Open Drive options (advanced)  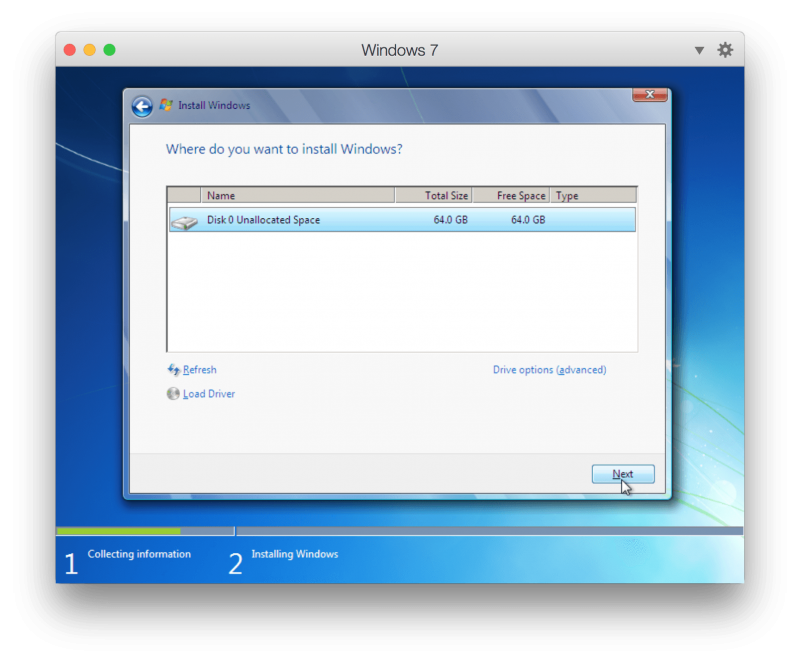coord(549,370)
